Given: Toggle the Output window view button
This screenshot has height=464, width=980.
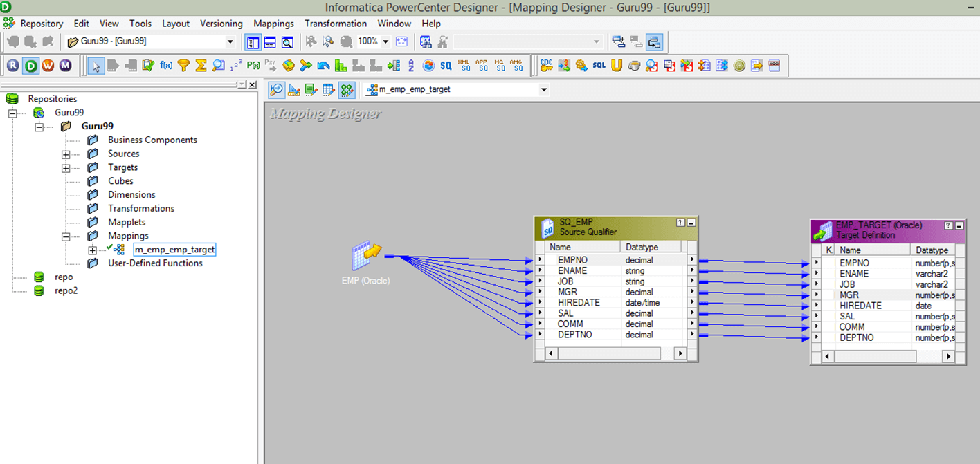Looking at the screenshot, I should click(270, 42).
